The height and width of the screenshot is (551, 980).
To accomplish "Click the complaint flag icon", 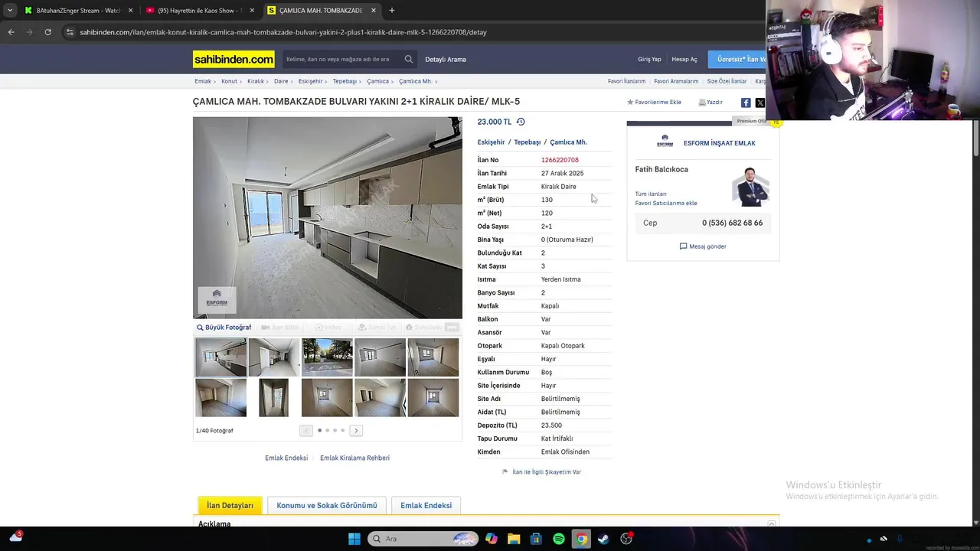I will pos(505,472).
